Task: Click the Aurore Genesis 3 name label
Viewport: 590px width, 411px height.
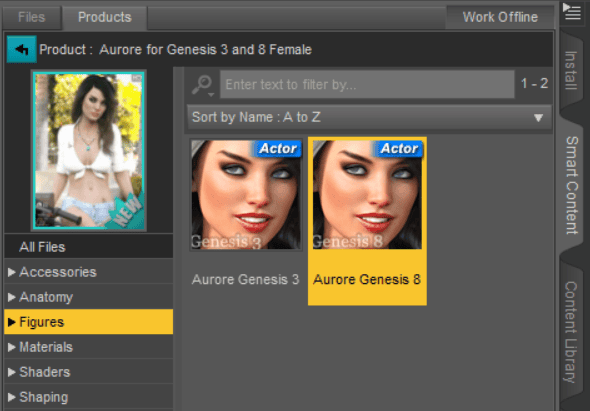Action: (x=245, y=279)
